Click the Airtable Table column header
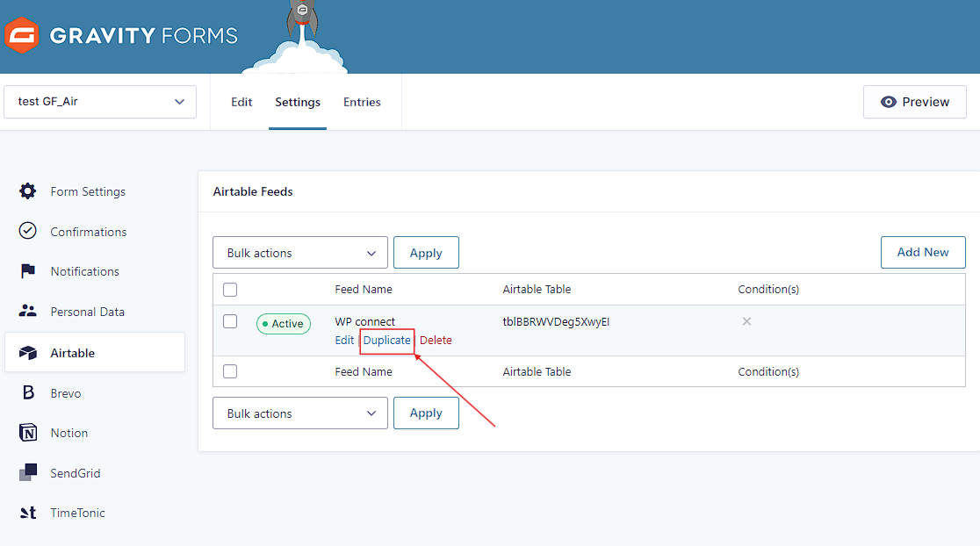This screenshot has width=980, height=546. click(537, 290)
